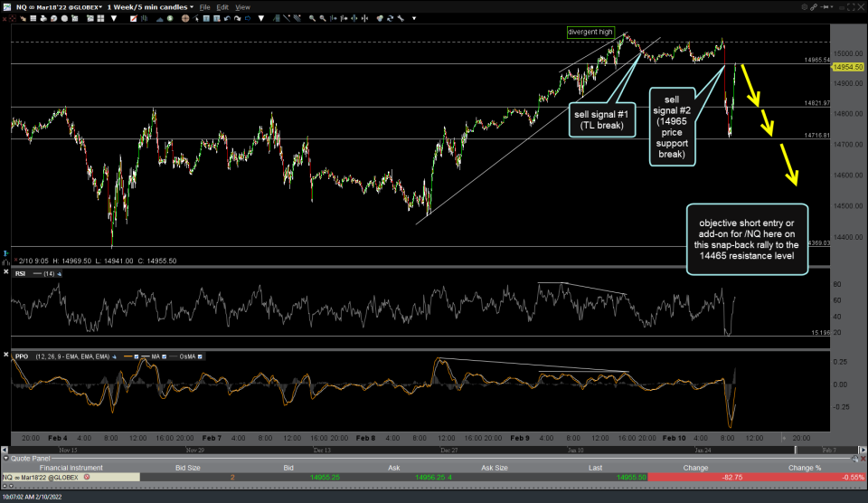
Task: Select the parallel lines channel tool
Action: click(x=297, y=18)
